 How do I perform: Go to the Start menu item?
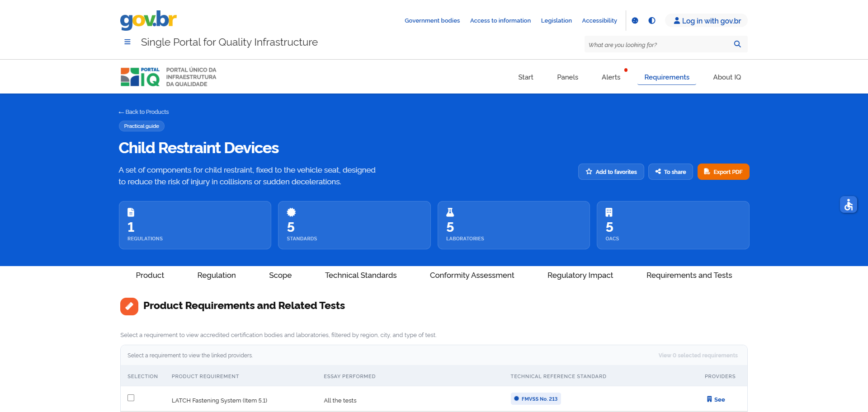(526, 77)
